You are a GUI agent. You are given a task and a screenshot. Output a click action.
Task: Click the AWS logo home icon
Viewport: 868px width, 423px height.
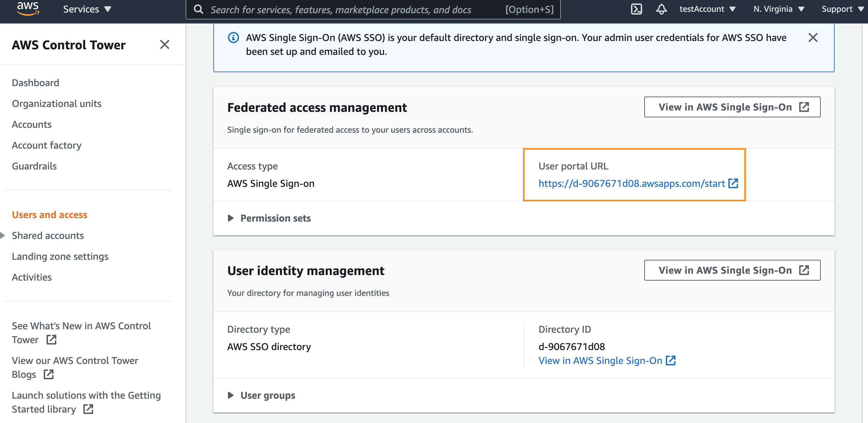[x=28, y=9]
